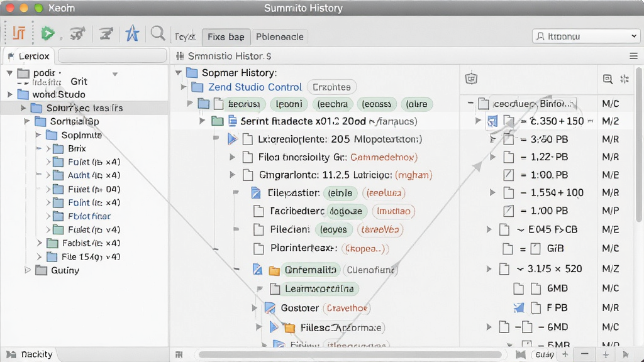644x362 pixels.
Task: Click the lpoani tag
Action: [x=289, y=104]
